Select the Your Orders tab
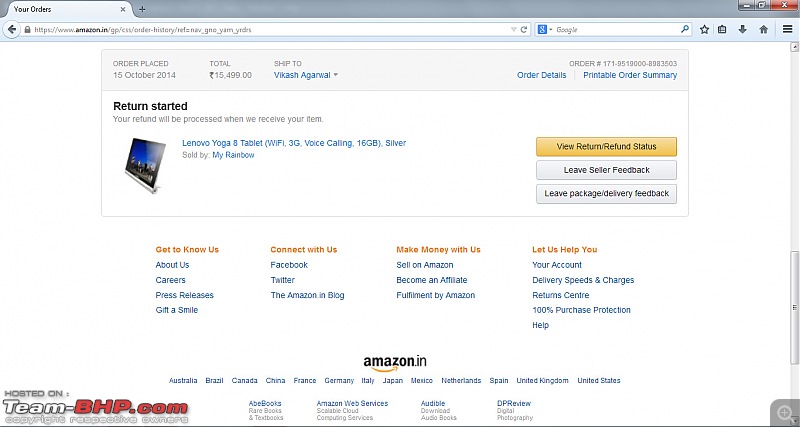Viewport: 800px width, 427px height. [66, 9]
